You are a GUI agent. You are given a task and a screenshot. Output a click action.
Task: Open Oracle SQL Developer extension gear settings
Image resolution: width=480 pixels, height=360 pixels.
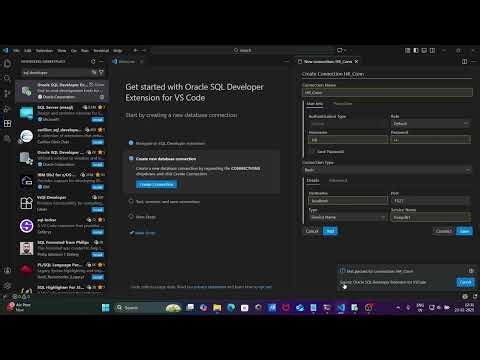coord(102,97)
